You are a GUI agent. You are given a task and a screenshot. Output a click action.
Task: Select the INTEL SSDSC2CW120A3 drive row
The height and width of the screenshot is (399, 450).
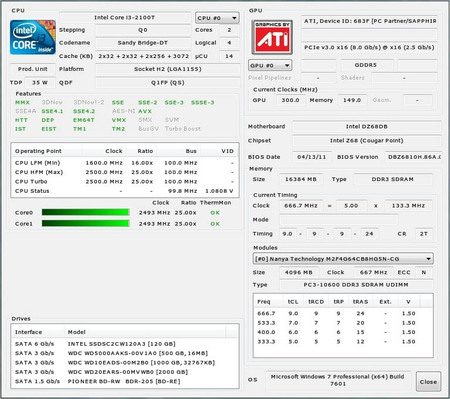click(125, 344)
